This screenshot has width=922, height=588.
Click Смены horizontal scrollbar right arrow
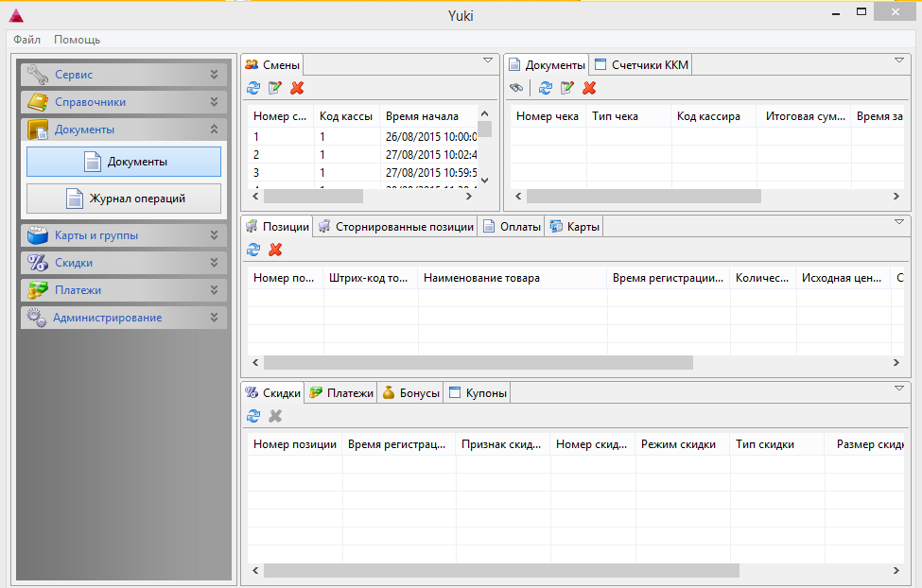pyautogui.click(x=469, y=197)
